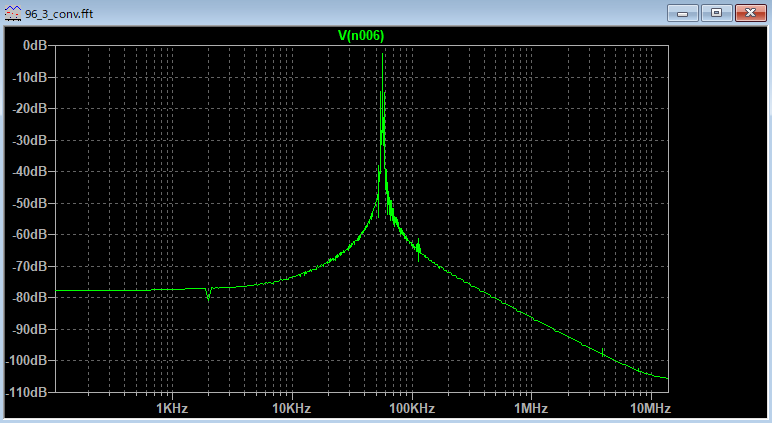Click the 1KHz frequency axis label
Image resolution: width=772 pixels, height=423 pixels.
tap(172, 408)
